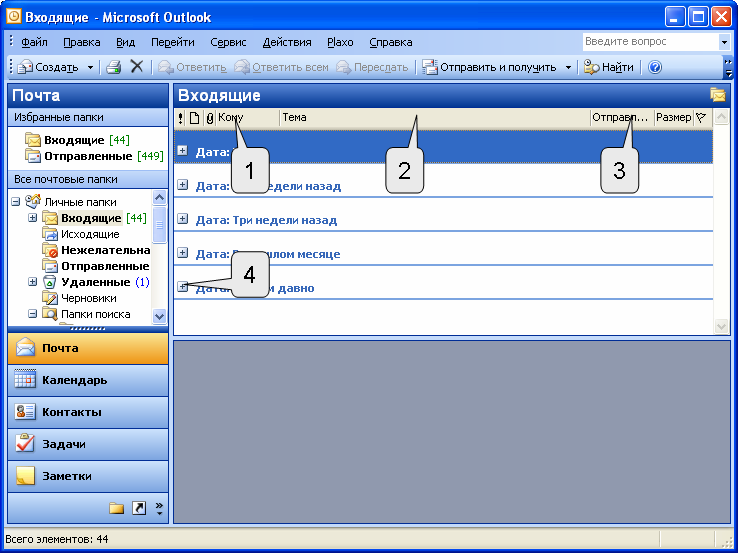
Task: Select Входящие in Избранные папки
Action: pos(77,140)
